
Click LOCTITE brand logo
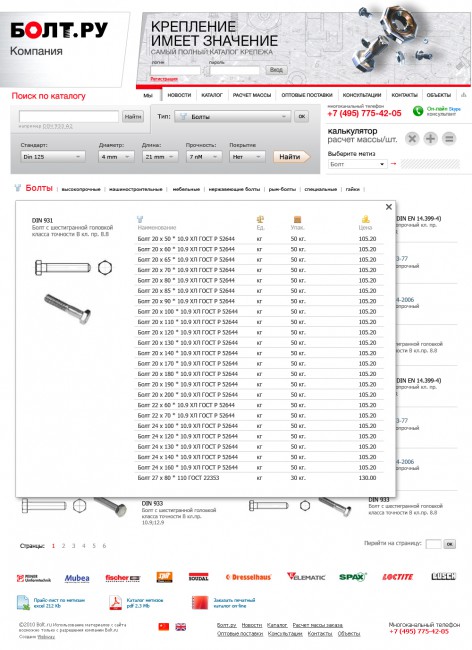coord(397,577)
